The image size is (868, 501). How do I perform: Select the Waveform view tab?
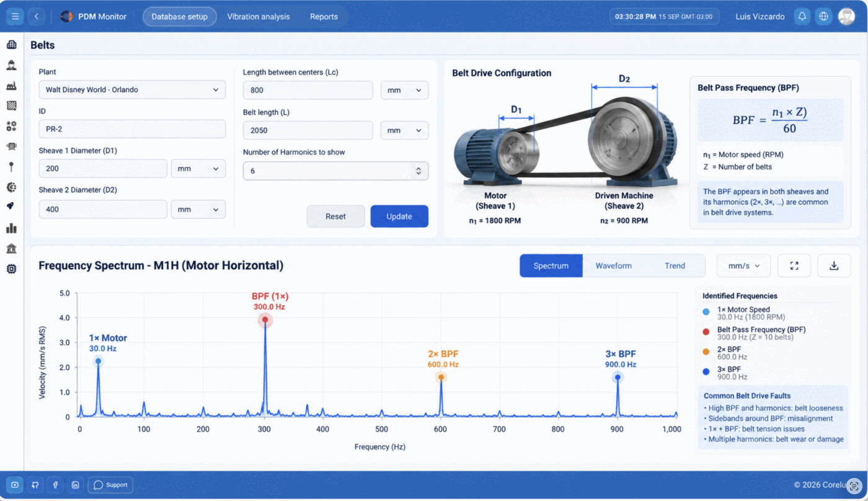614,265
